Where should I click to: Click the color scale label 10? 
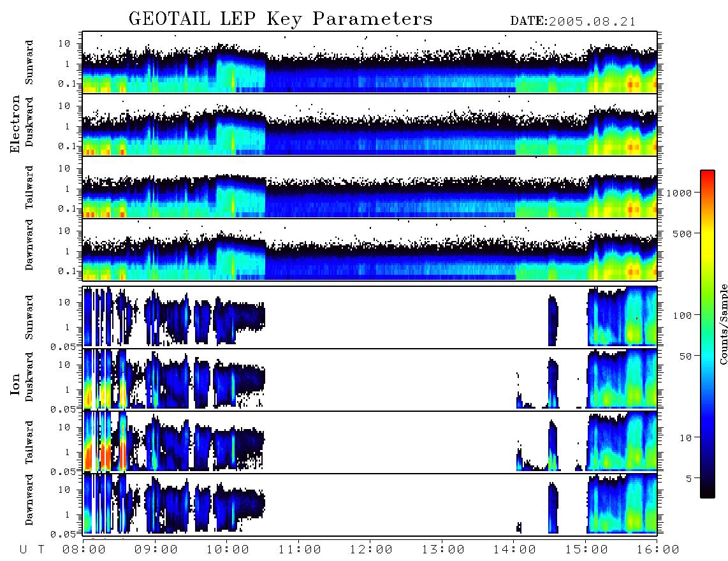tap(685, 437)
